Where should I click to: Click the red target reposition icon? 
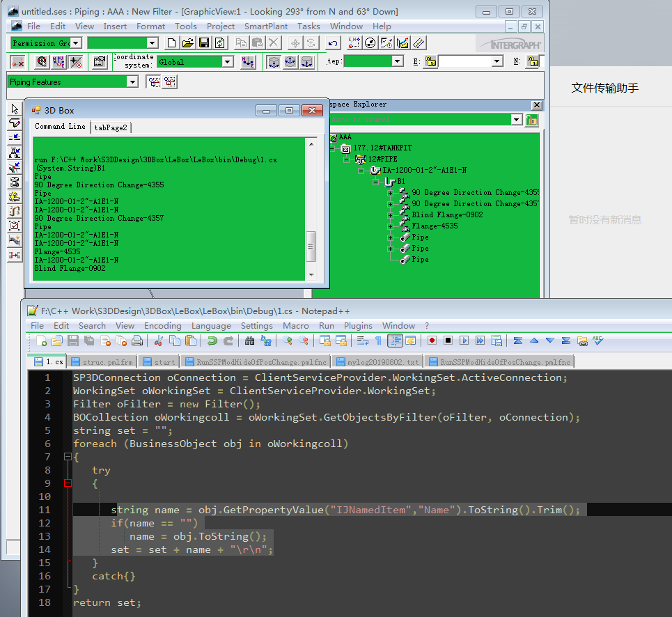click(x=42, y=62)
